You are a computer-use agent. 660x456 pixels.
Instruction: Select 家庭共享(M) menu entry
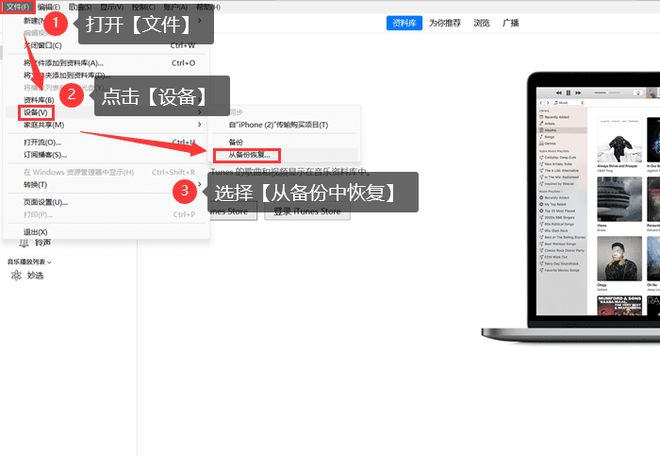[44, 125]
